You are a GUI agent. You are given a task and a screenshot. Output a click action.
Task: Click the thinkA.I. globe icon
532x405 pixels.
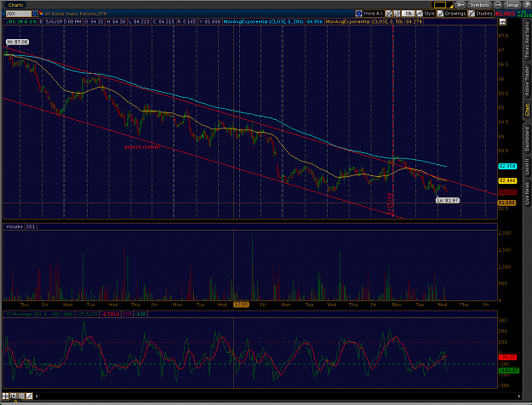pyautogui.click(x=359, y=14)
